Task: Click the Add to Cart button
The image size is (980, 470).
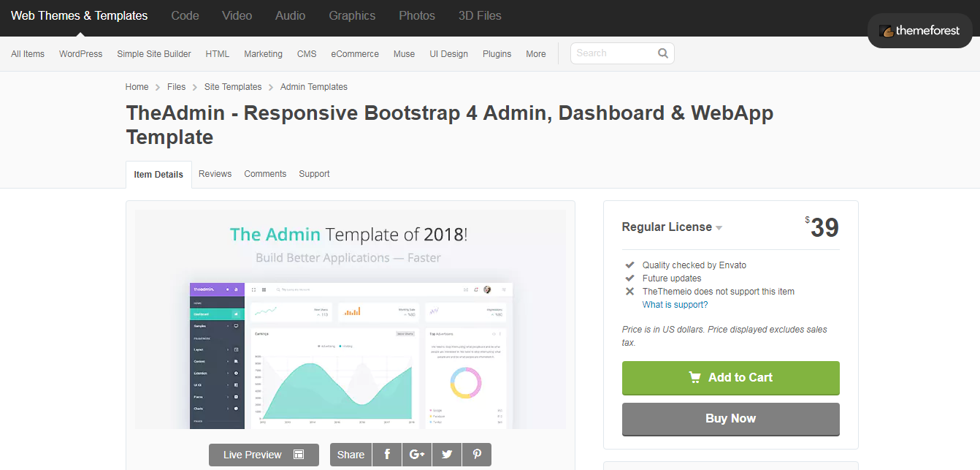Action: (731, 378)
